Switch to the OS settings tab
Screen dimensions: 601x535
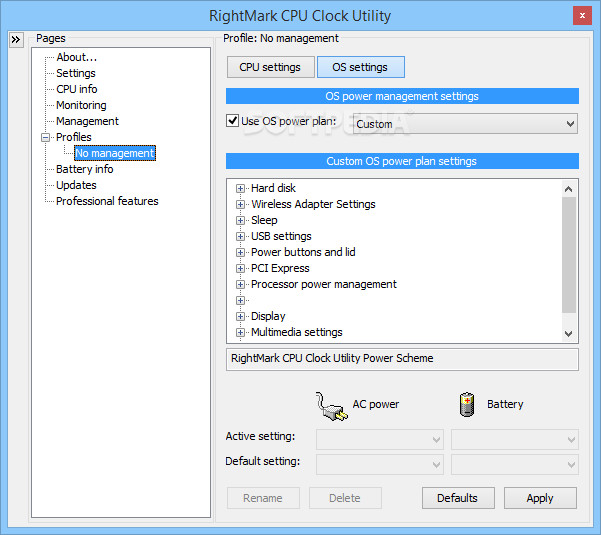(360, 67)
